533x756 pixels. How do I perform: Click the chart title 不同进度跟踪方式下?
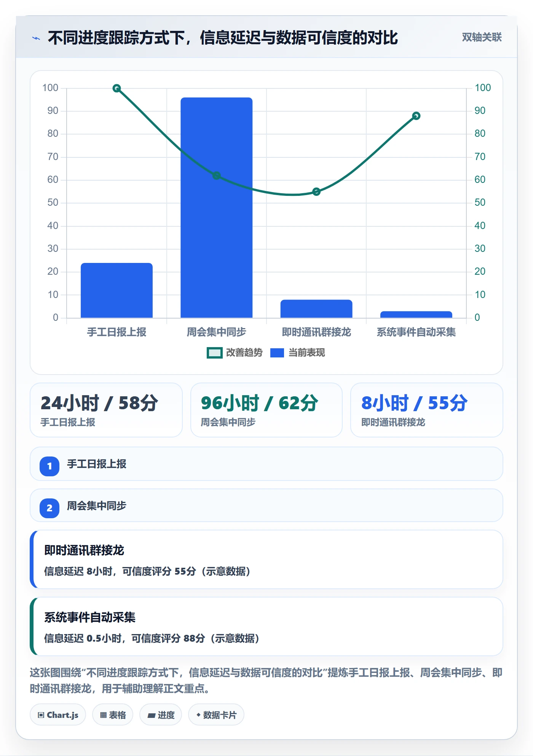tap(223, 38)
